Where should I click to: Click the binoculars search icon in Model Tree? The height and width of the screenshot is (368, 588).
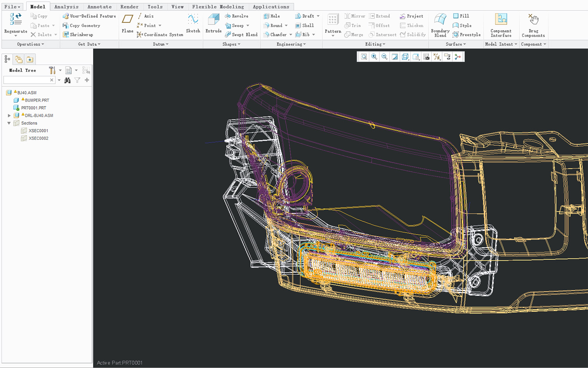[67, 80]
